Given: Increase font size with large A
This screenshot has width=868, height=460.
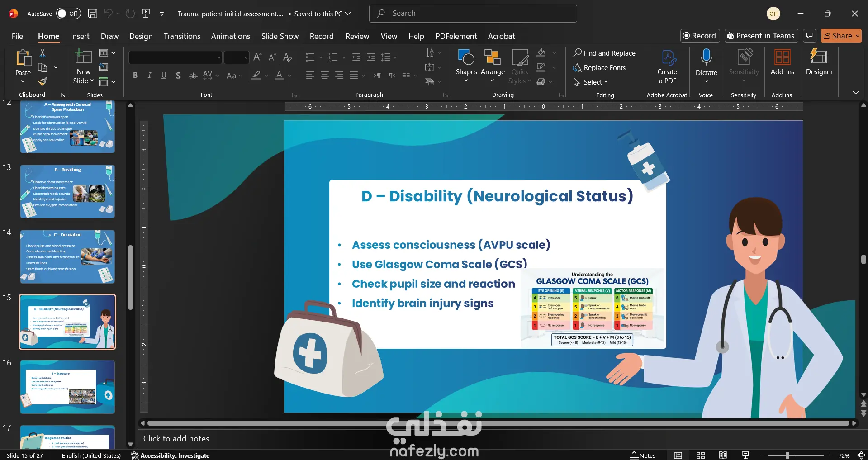Looking at the screenshot, I should 257,57.
